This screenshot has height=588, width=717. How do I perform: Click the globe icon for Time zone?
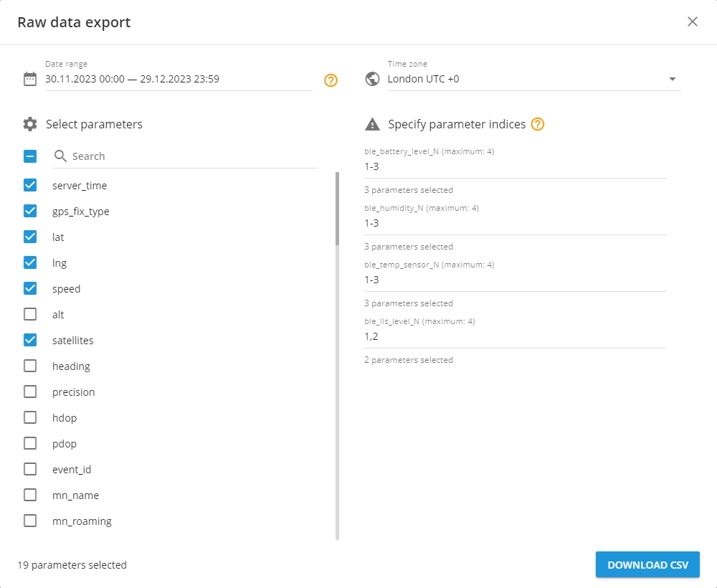click(372, 79)
